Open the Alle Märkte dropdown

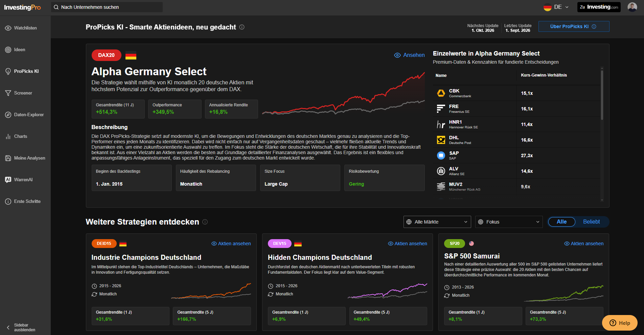click(437, 222)
